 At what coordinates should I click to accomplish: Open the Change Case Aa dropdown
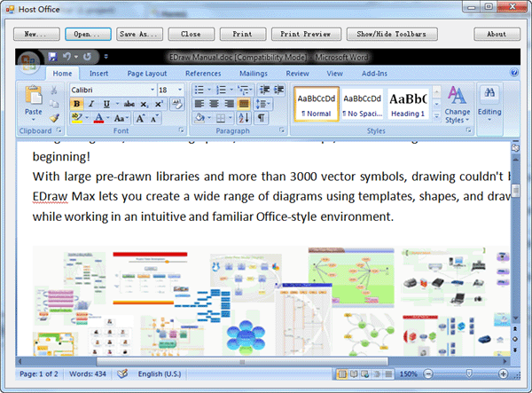point(121,118)
